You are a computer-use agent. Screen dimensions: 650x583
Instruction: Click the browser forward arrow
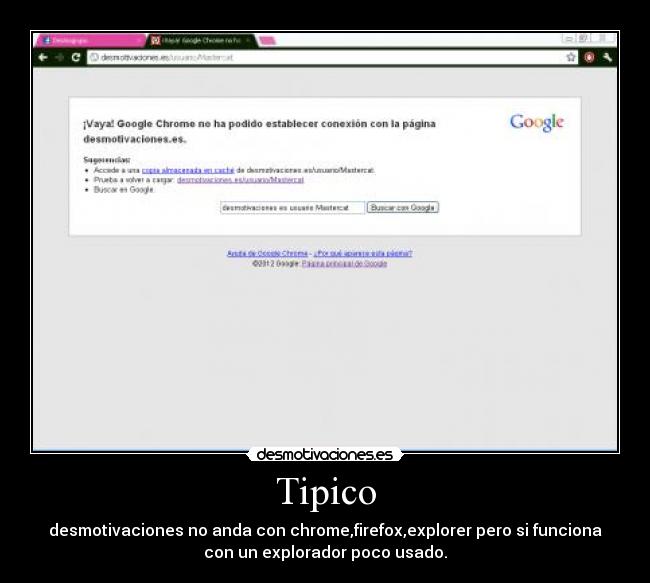pyautogui.click(x=59, y=57)
